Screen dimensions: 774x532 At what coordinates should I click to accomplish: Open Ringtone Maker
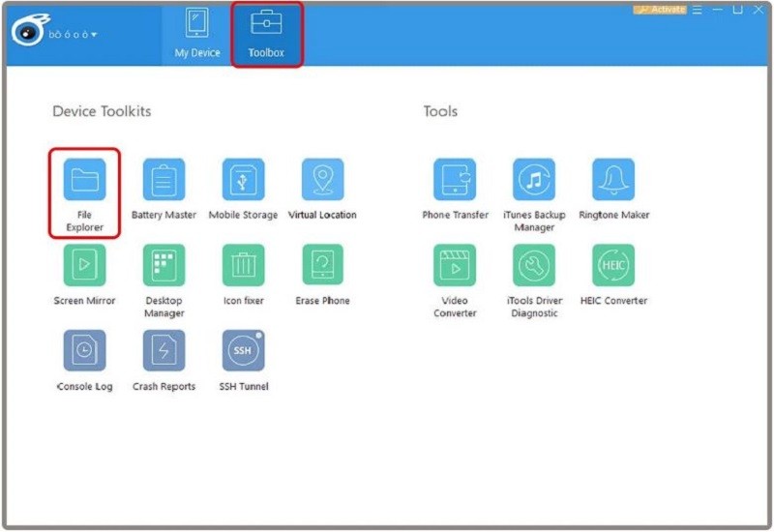pyautogui.click(x=613, y=180)
